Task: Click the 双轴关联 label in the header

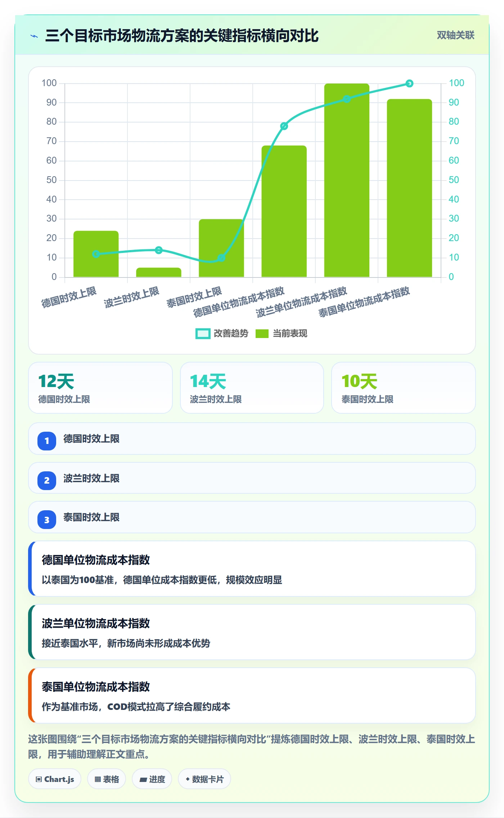Action: pyautogui.click(x=455, y=35)
